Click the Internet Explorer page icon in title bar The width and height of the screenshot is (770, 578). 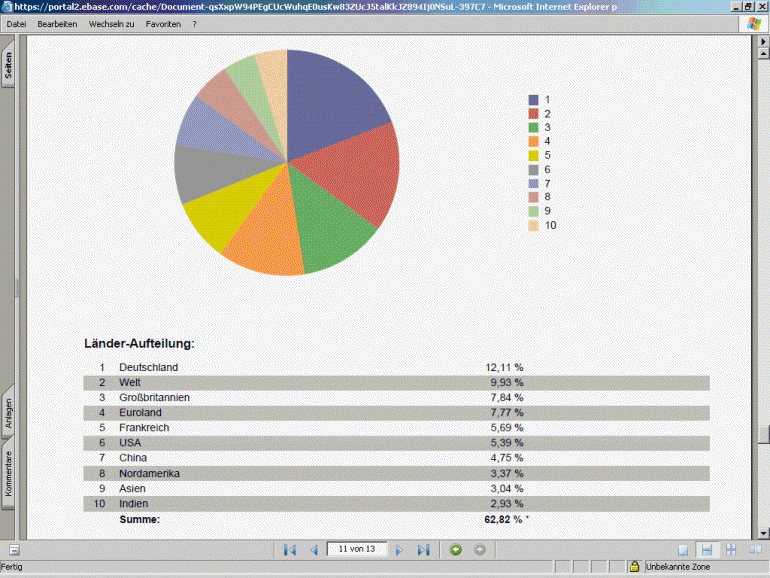tap(6, 6)
